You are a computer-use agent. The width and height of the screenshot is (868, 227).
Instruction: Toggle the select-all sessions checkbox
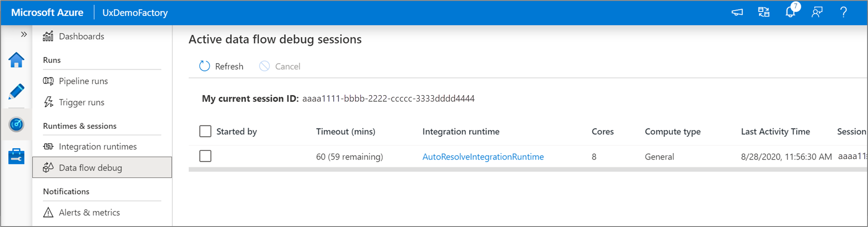point(205,131)
